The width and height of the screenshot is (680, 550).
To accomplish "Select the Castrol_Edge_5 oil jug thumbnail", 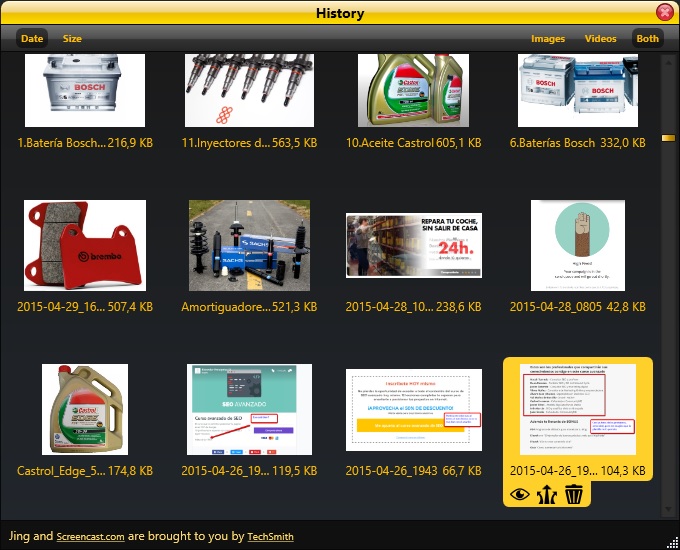I will tap(85, 409).
